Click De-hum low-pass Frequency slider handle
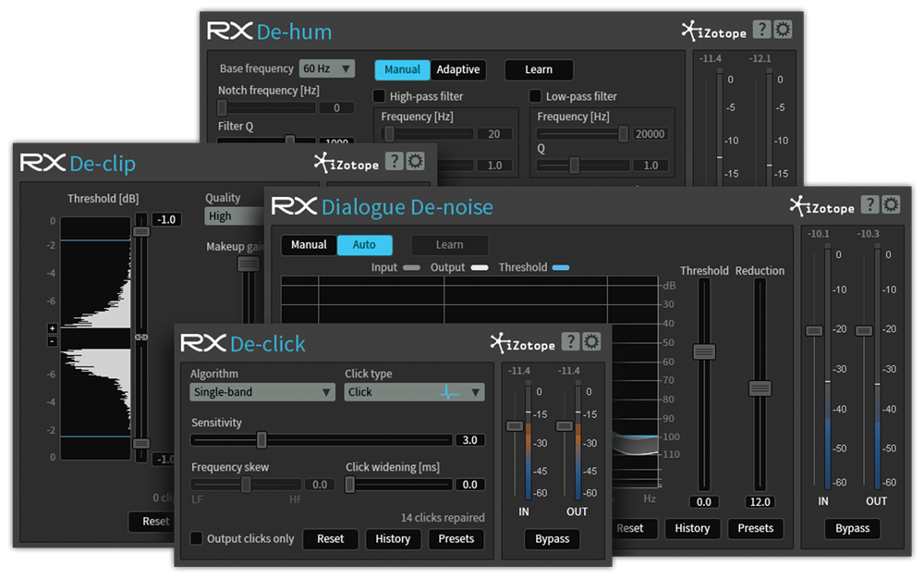924x578 pixels. (x=623, y=134)
